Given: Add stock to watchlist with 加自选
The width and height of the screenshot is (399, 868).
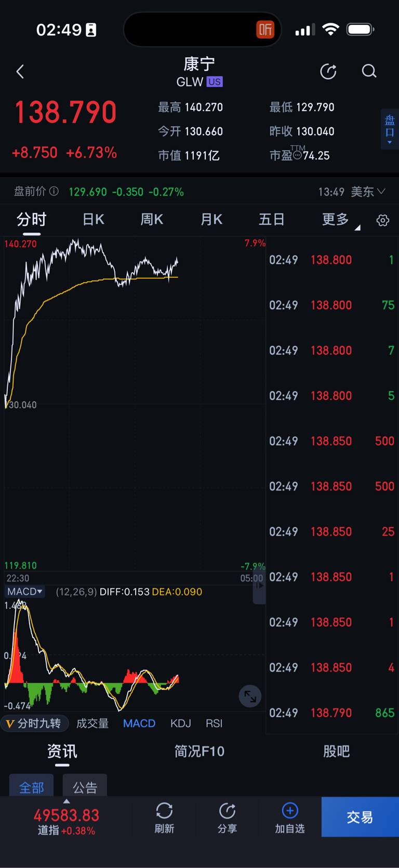Looking at the screenshot, I should coord(290,817).
